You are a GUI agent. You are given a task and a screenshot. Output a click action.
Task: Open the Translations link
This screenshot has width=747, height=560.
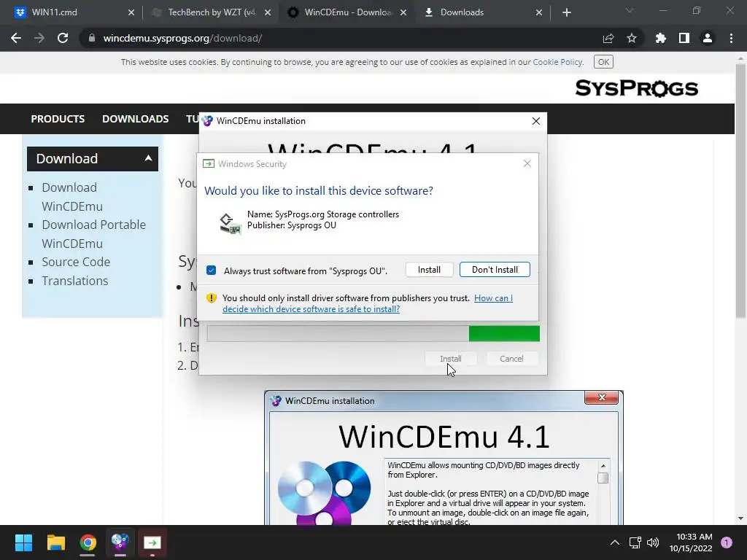(75, 281)
